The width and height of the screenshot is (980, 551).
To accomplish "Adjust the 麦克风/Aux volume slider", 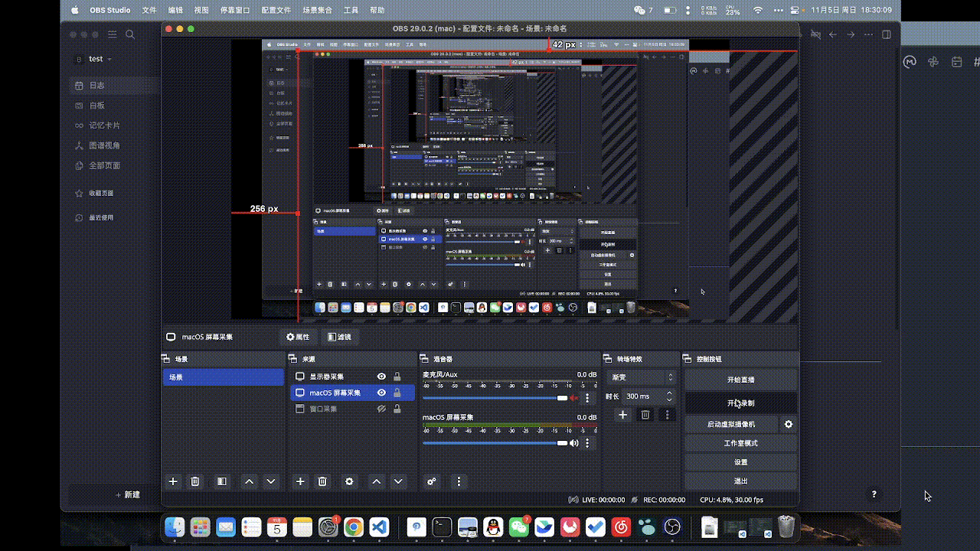I will coord(495,398).
